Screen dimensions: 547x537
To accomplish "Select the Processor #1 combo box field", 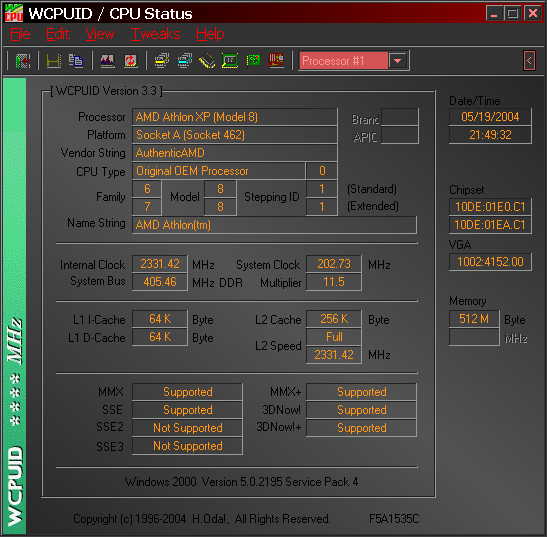I will pos(344,61).
